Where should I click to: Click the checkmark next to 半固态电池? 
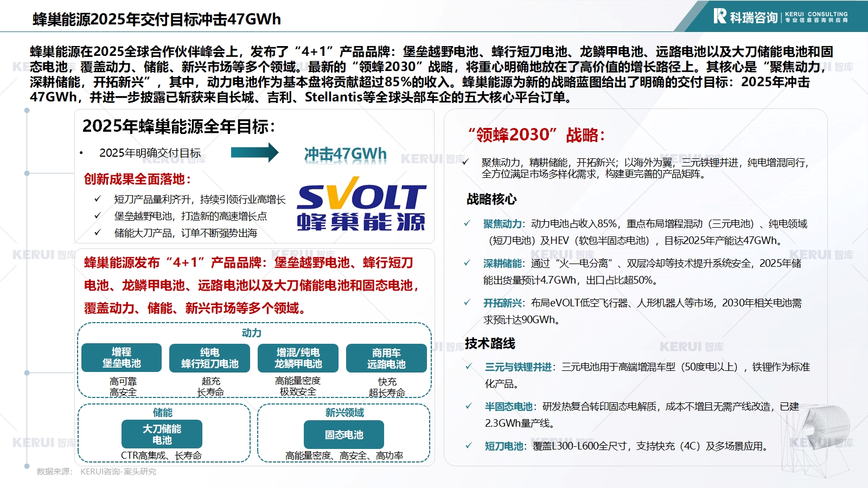(469, 406)
